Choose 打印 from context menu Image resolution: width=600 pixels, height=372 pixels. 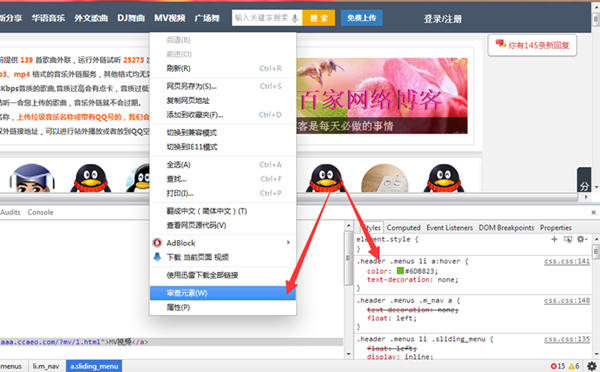[223, 193]
